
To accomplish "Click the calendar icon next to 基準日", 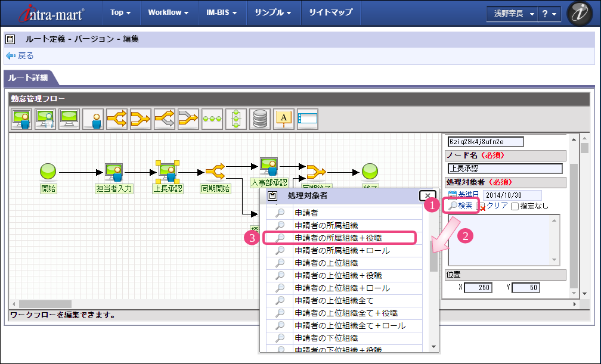I will click(453, 195).
